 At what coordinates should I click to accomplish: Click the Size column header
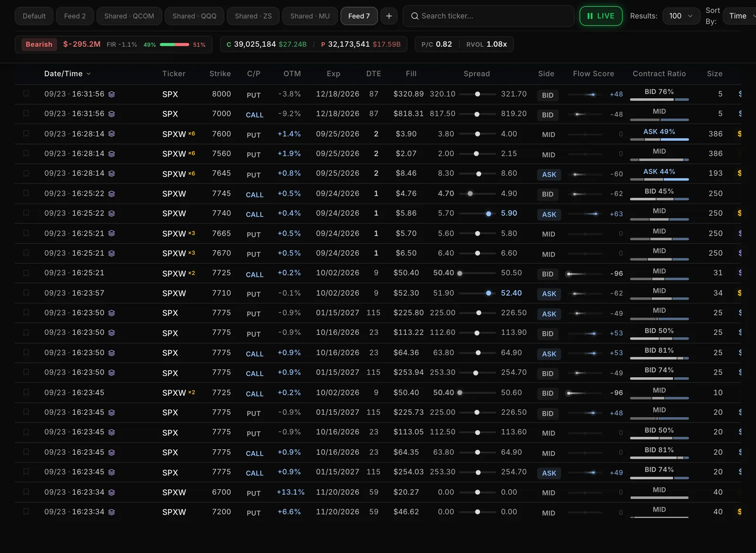tap(714, 74)
